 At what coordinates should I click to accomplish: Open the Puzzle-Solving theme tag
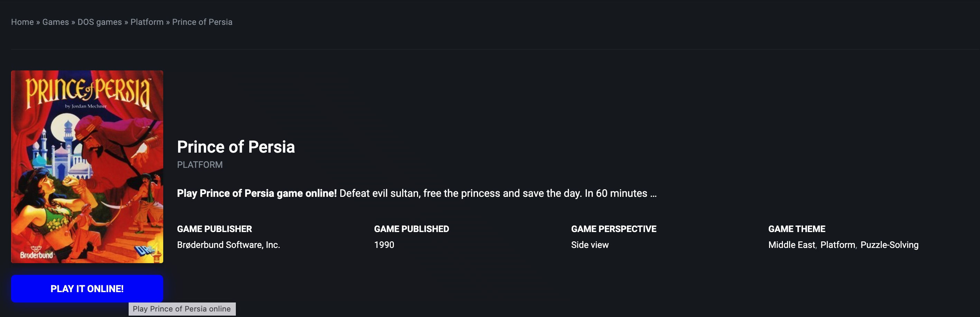pyautogui.click(x=889, y=245)
